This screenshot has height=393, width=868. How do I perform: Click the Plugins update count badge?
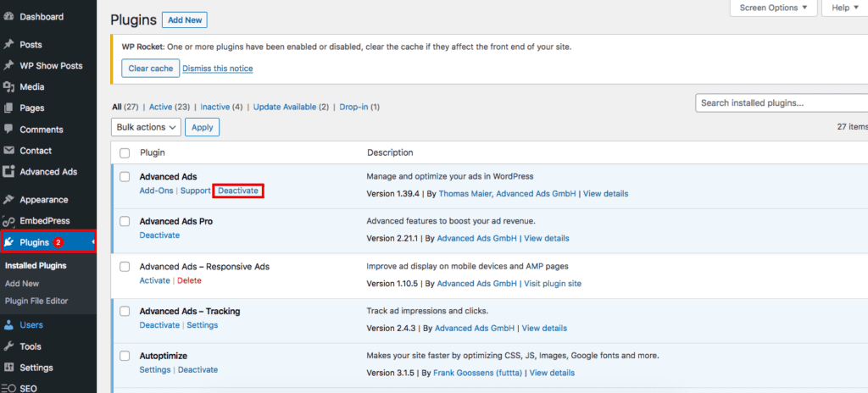[x=58, y=242]
